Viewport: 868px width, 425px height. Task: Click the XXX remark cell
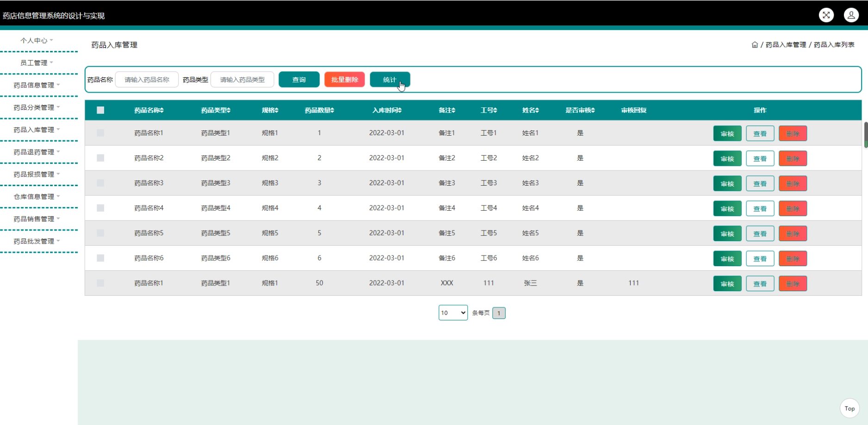[x=447, y=283]
